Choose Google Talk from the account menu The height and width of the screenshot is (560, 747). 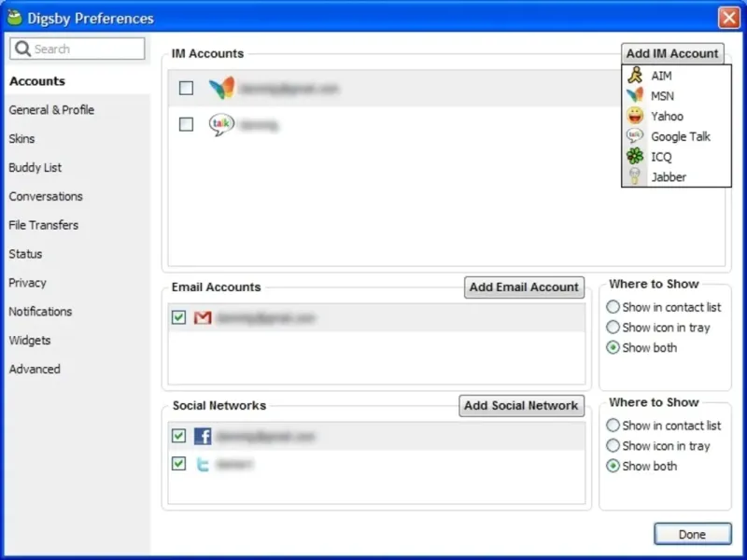tap(676, 136)
